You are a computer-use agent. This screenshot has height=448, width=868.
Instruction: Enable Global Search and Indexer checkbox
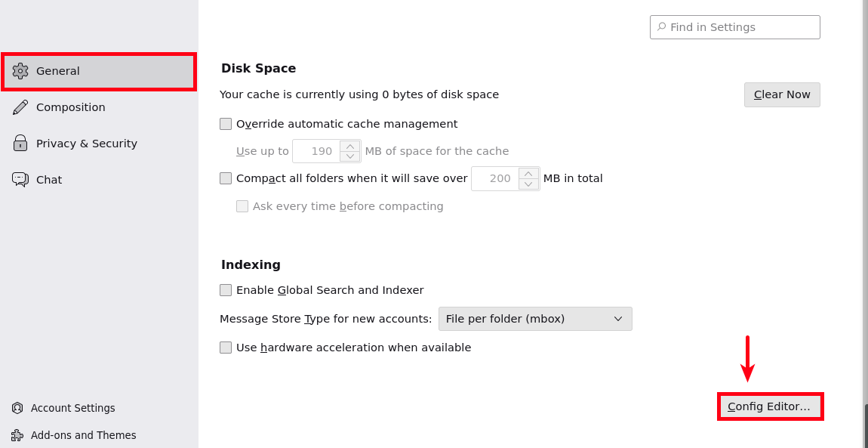tap(226, 290)
